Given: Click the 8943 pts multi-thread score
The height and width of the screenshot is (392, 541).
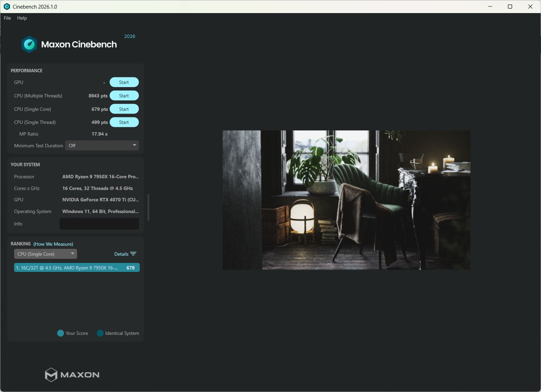Looking at the screenshot, I should 98,96.
